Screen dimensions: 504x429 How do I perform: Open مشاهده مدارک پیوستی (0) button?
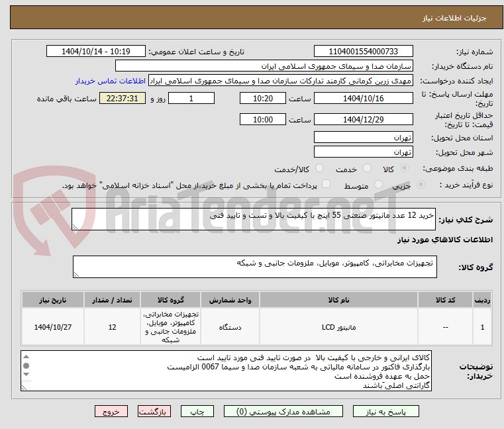tap(283, 411)
